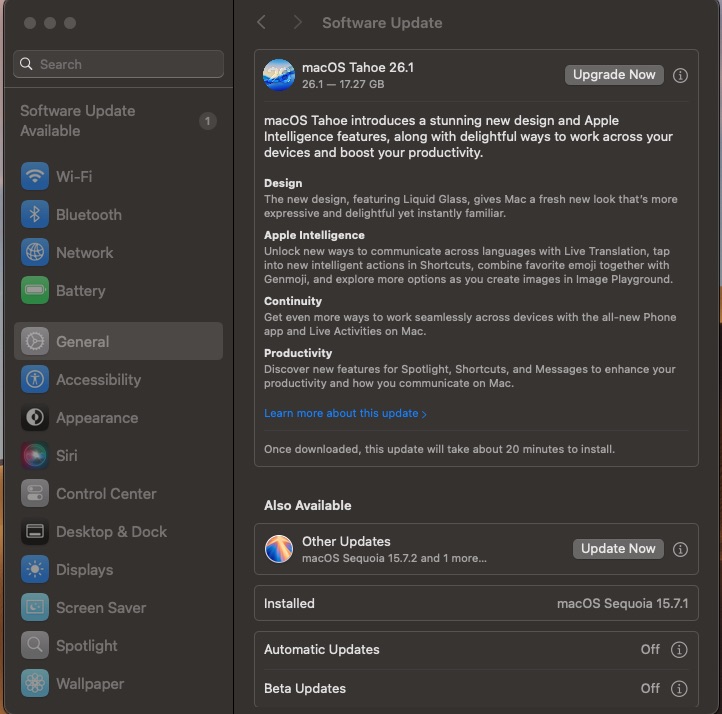
Task: Focus the Search field
Action: pyautogui.click(x=118, y=64)
